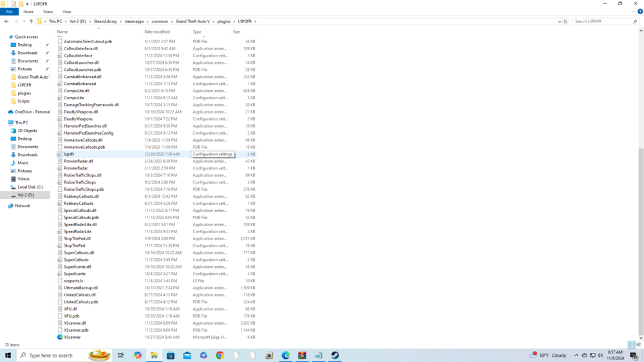
Task: Expand the ribbon chevron
Action: [633, 12]
